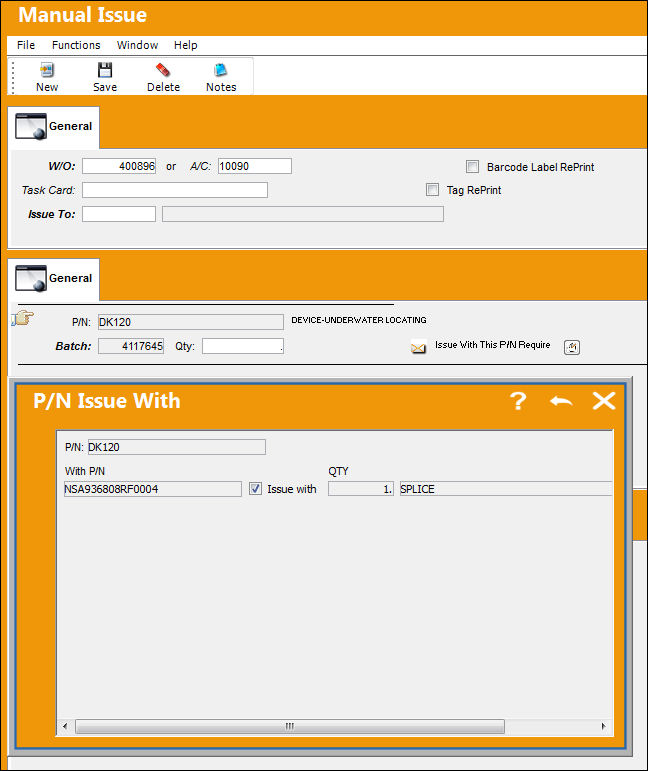Click the Delete eraser icon

click(163, 70)
